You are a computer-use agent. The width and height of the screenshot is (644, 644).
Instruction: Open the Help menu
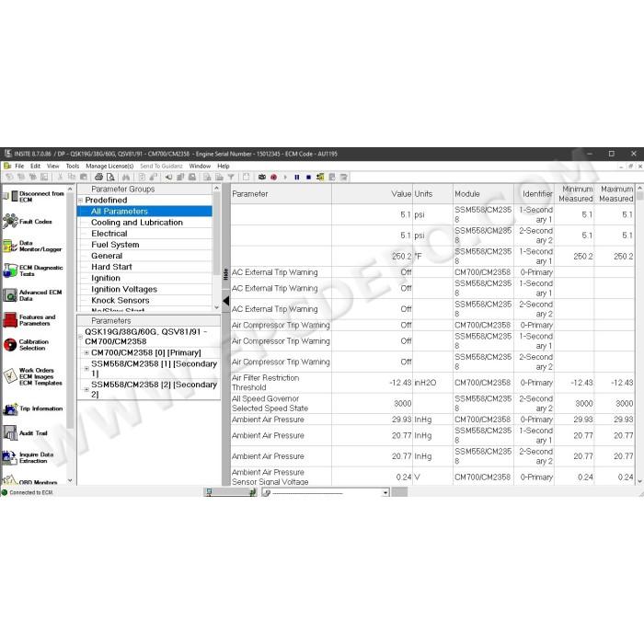pos(224,166)
